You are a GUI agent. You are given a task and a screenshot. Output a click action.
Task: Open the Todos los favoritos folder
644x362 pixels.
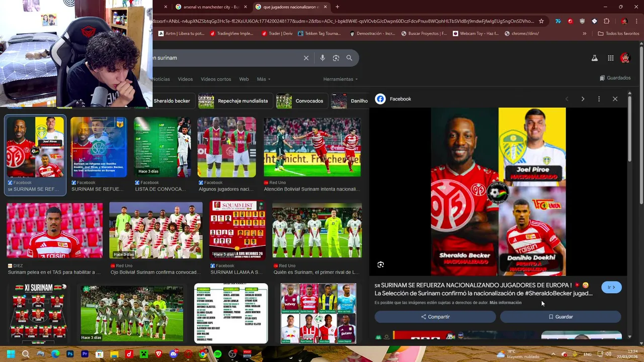click(x=618, y=34)
